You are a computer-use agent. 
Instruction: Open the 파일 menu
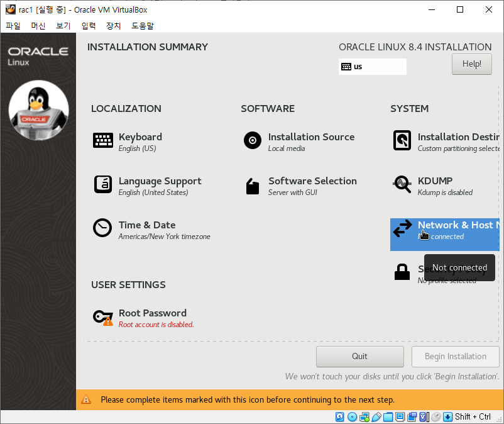[13, 26]
